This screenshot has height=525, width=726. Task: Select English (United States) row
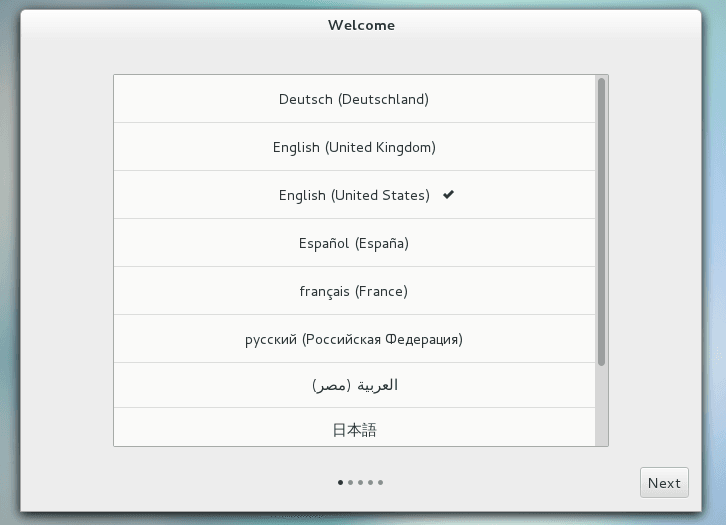(x=354, y=195)
